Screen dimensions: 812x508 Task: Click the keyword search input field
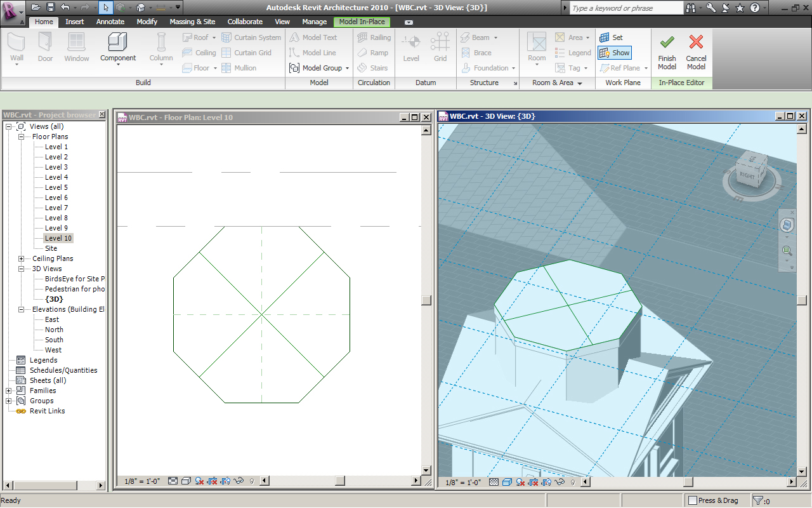click(625, 8)
